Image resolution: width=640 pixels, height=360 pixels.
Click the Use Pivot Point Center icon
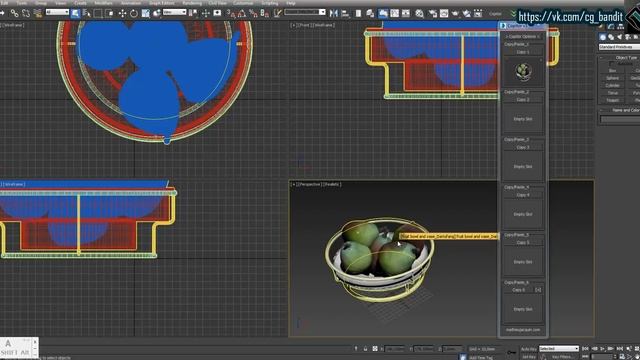click(194, 13)
